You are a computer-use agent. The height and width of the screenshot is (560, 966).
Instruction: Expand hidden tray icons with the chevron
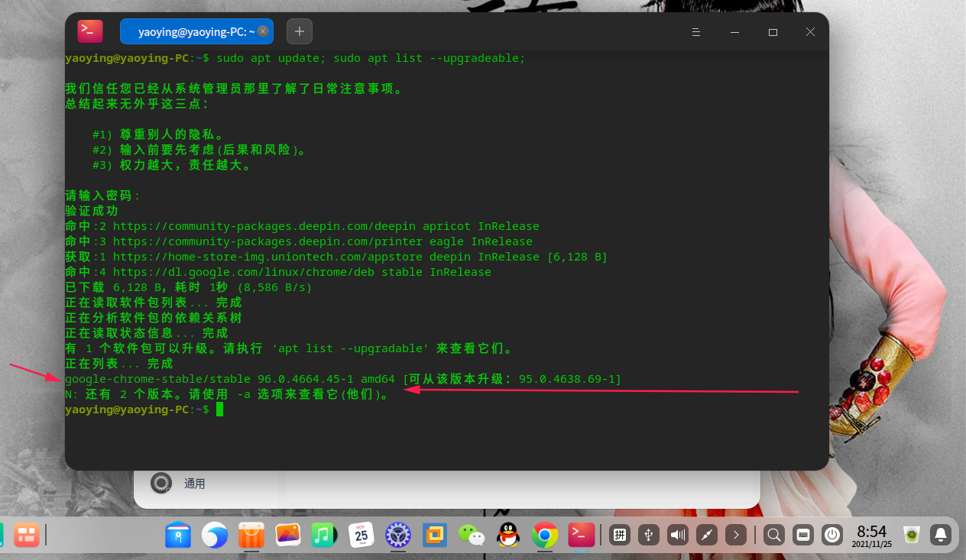tap(735, 535)
